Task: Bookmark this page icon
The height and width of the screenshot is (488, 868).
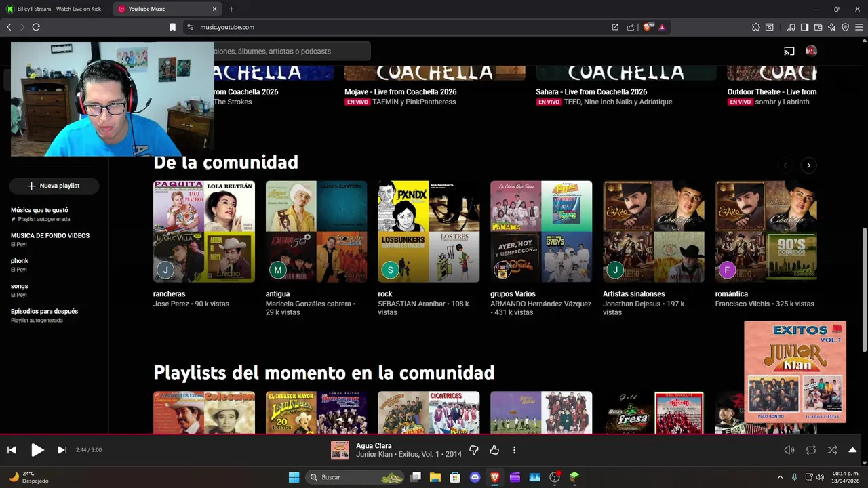Action: click(172, 27)
